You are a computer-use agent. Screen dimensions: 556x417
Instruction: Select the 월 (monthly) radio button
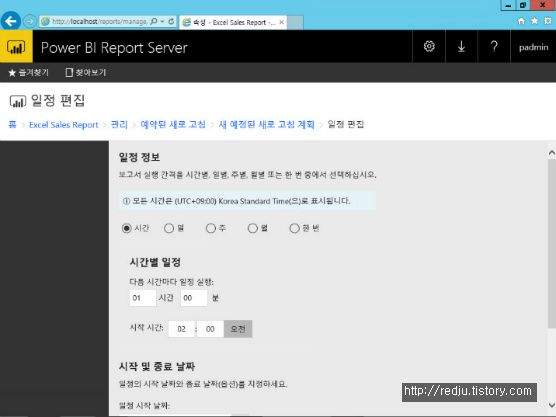(x=252, y=228)
